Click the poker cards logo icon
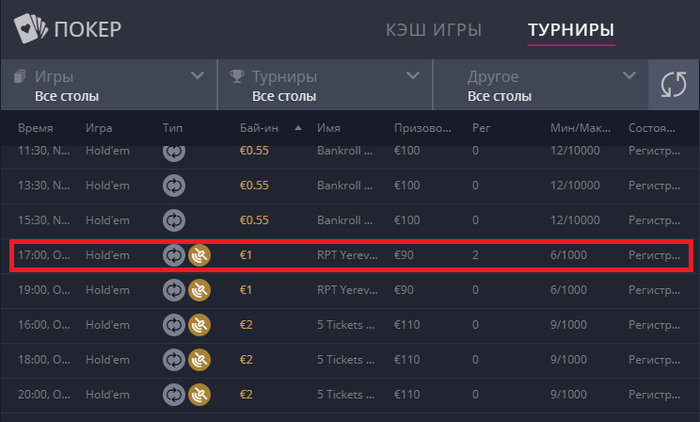This screenshot has height=422, width=700. point(30,28)
